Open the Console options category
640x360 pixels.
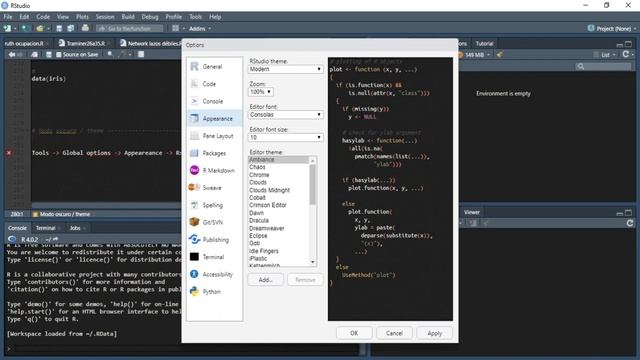[214, 101]
